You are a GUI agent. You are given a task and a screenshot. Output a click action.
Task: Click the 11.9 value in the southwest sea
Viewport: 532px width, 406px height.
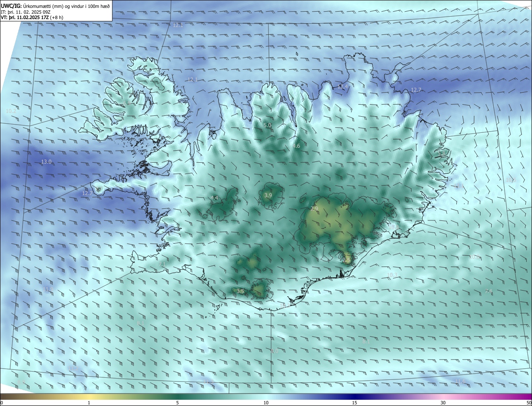click(x=48, y=289)
